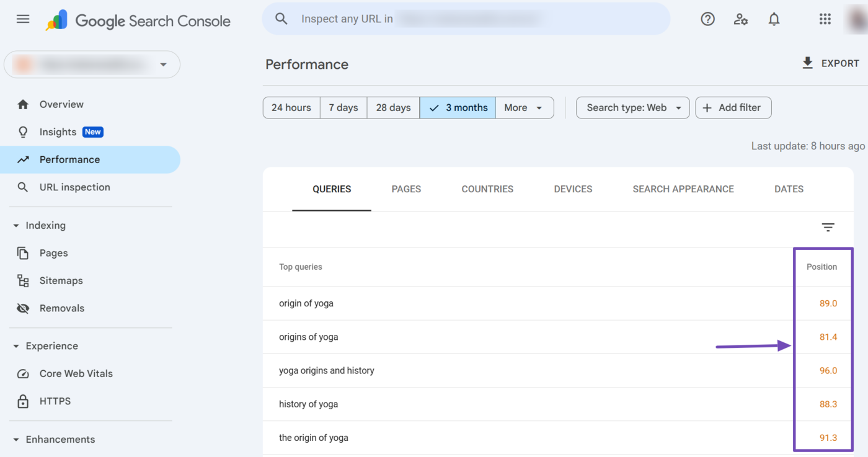Screen dimensions: 868x457
Task: Open the notifications bell
Action: pos(774,19)
